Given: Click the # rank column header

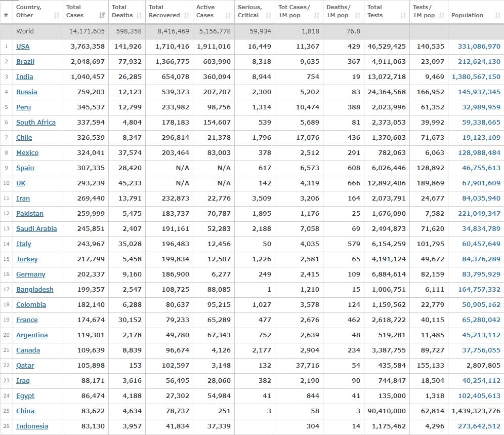Looking at the screenshot, I should pyautogui.click(x=6, y=15).
